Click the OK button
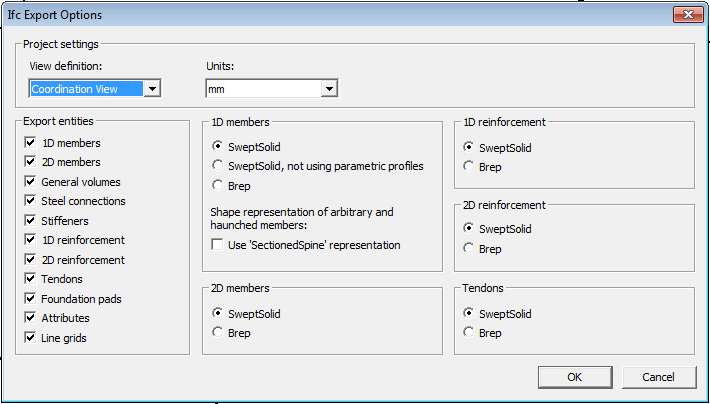Screen dimensions: 710x404 pyautogui.click(x=574, y=377)
